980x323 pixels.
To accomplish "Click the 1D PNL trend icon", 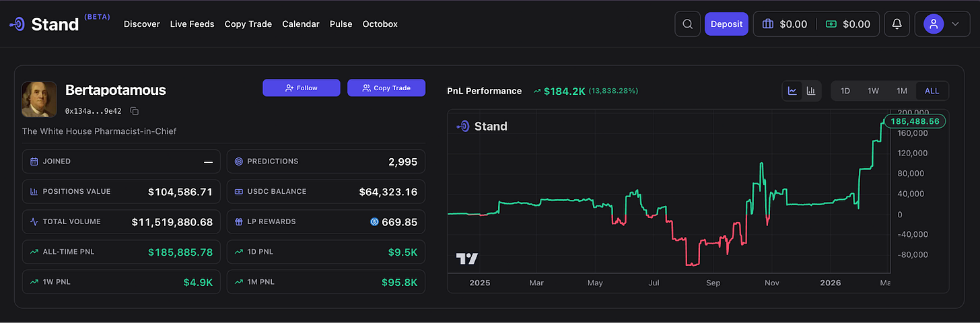I will (239, 252).
